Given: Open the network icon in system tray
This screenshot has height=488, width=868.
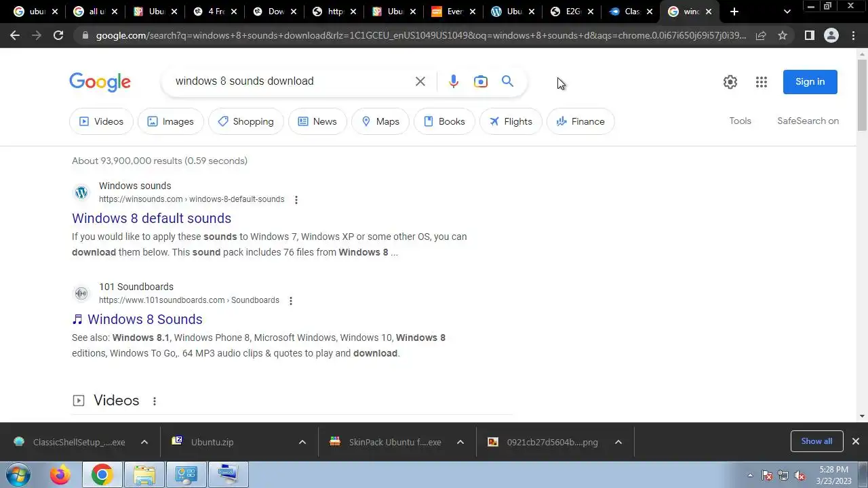Looking at the screenshot, I should 783,475.
